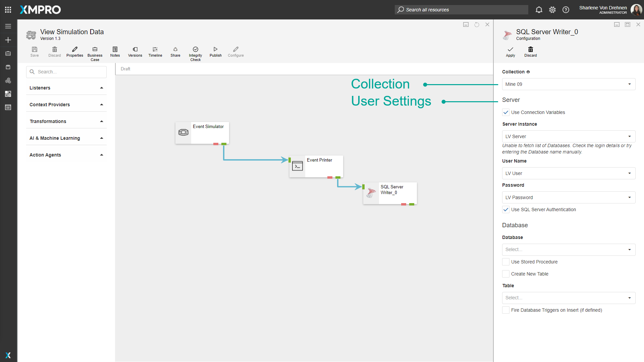The height and width of the screenshot is (362, 644).
Task: Open Business Case editor
Action: pyautogui.click(x=95, y=50)
